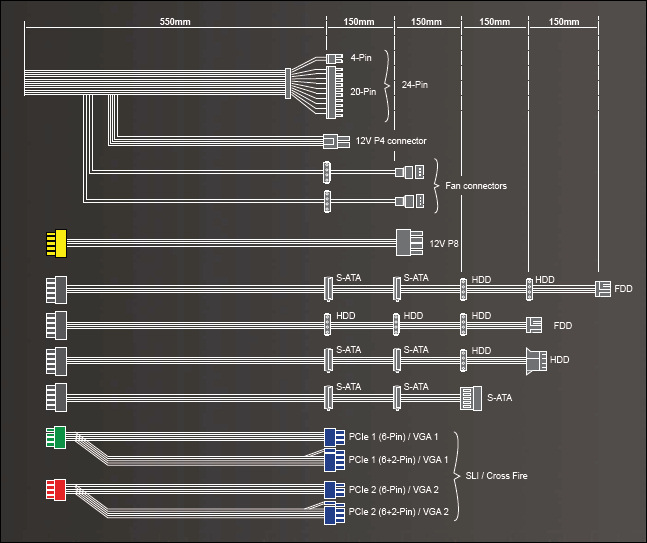This screenshot has width=647, height=543.
Task: Click the 4-Pin label
Action: coord(361,59)
